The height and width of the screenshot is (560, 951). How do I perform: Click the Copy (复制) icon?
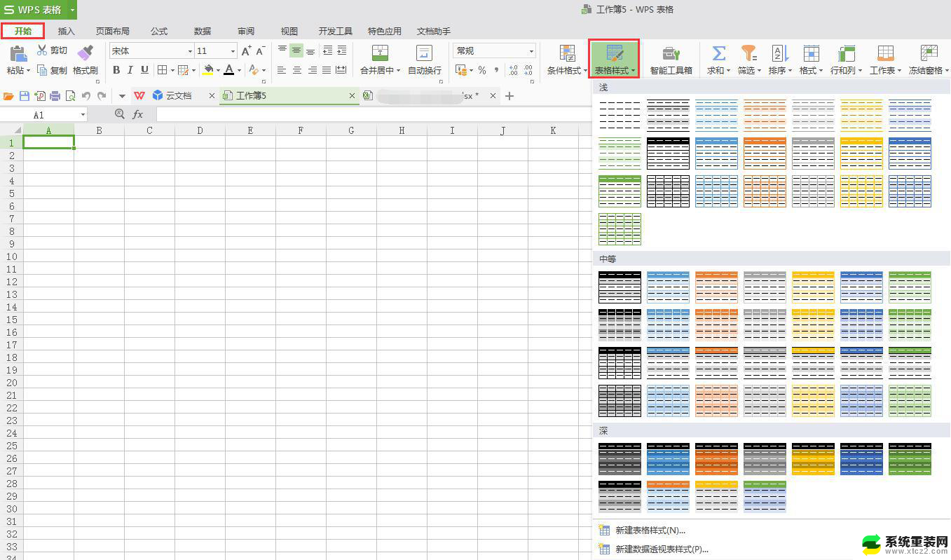coord(41,70)
